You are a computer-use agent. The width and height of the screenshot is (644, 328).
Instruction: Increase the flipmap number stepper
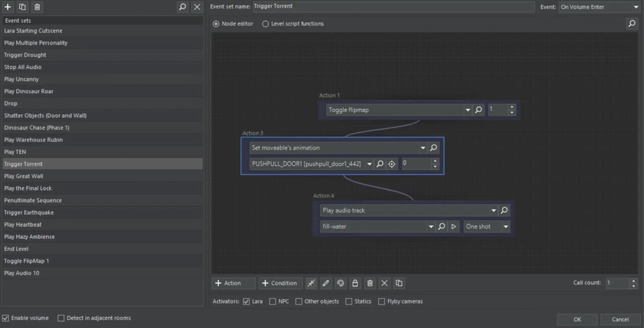pyautogui.click(x=512, y=107)
